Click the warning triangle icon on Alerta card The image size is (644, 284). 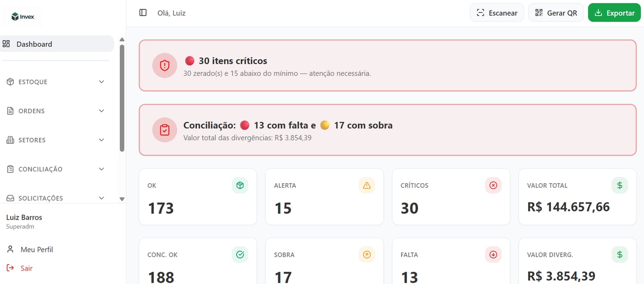pos(367,185)
